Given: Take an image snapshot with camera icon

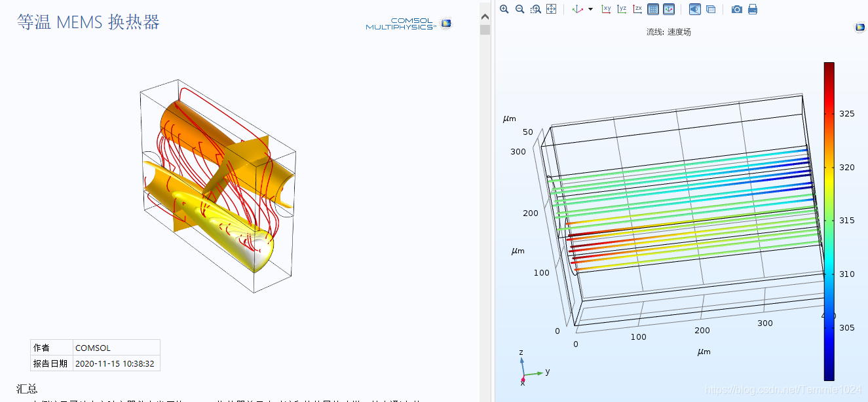Looking at the screenshot, I should click(x=737, y=9).
